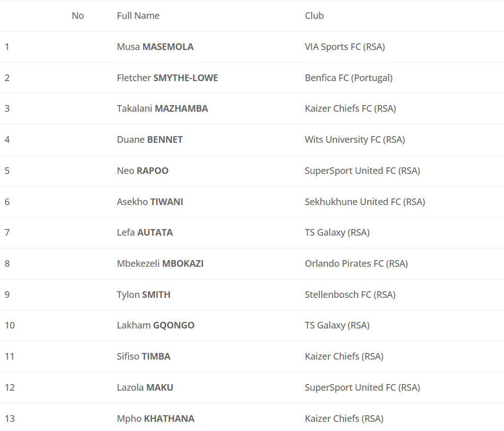Select player name Musa MASEMOLA
Image resolution: width=504 pixels, height=431 pixels.
(x=155, y=47)
